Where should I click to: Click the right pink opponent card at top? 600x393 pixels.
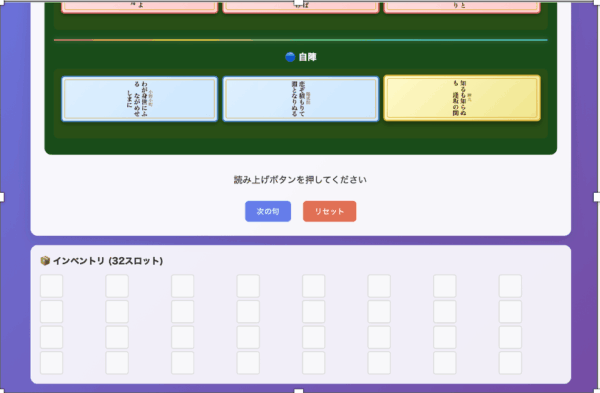[x=462, y=7]
